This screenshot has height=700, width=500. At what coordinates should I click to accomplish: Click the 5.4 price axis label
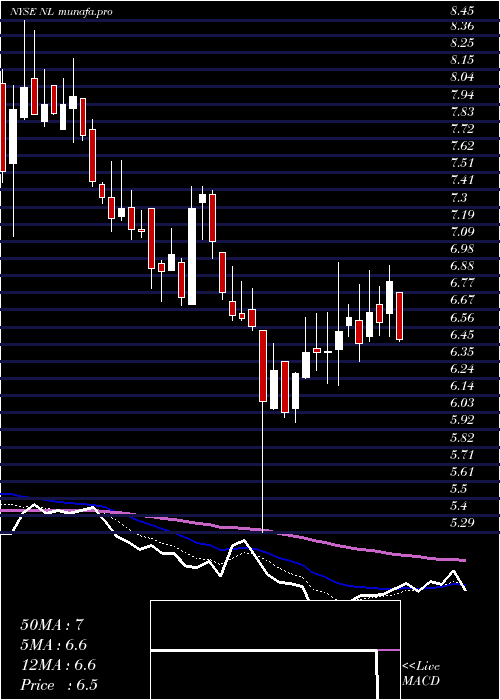(x=458, y=506)
